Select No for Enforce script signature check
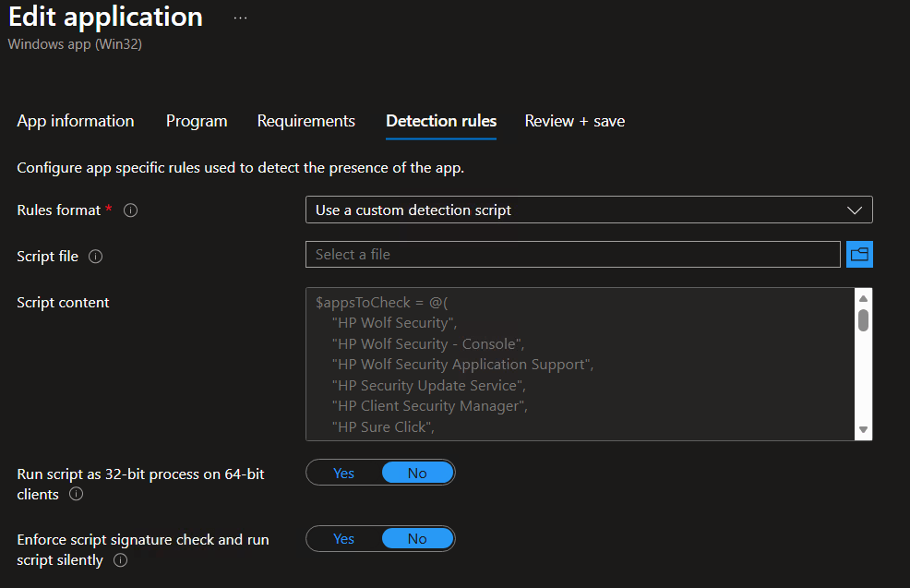Image resolution: width=910 pixels, height=588 pixels. click(417, 539)
